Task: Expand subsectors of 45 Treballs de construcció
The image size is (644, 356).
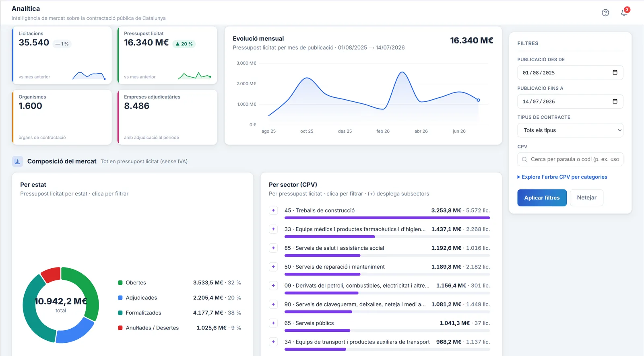Action: 273,210
